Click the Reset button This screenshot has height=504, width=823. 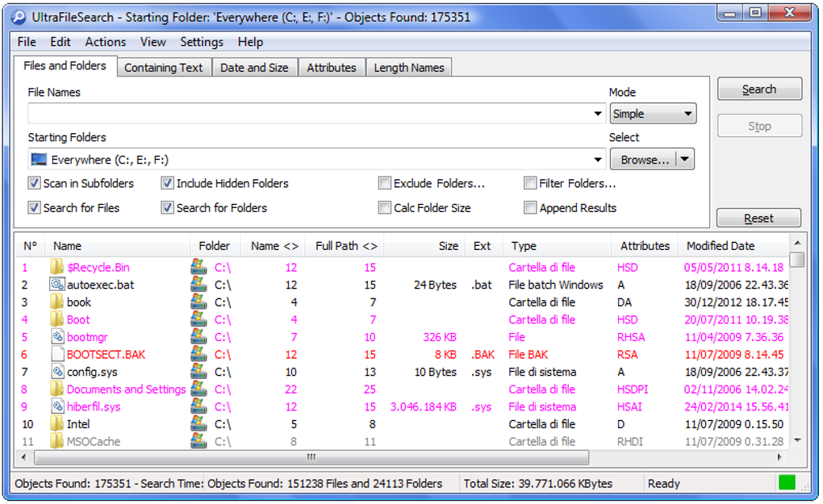coord(759,219)
